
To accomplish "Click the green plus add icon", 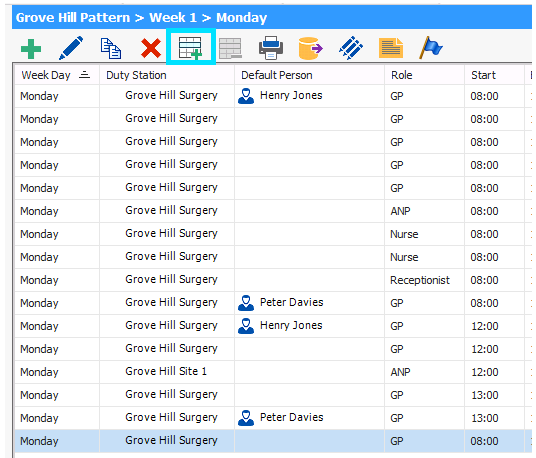I will point(31,49).
